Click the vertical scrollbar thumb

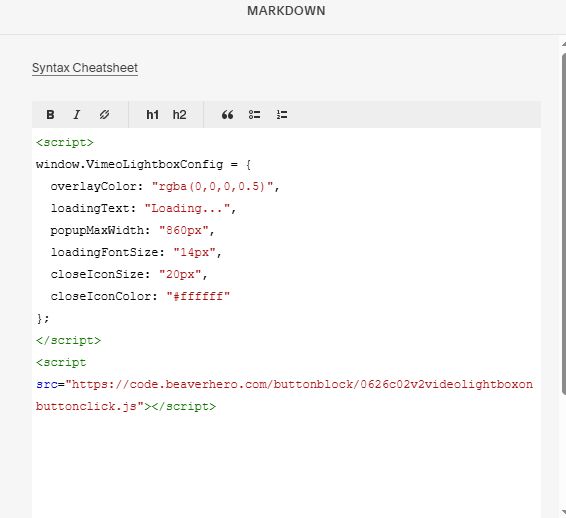tap(563, 224)
